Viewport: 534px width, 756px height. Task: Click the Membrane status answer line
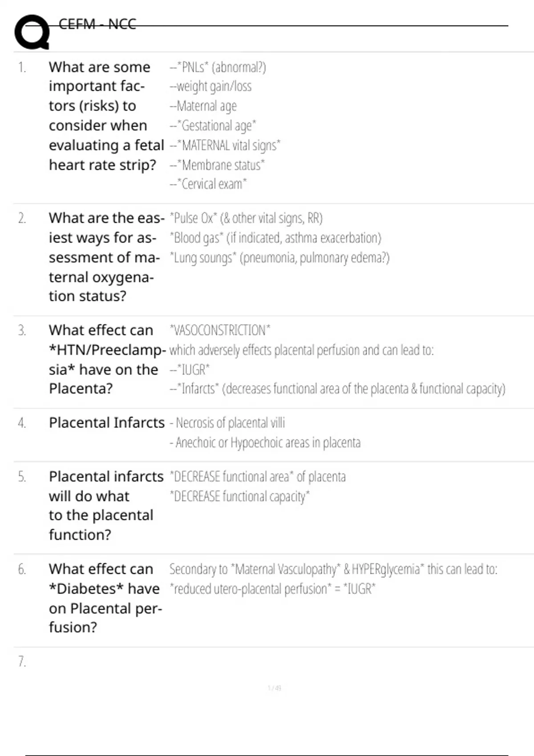click(x=217, y=165)
